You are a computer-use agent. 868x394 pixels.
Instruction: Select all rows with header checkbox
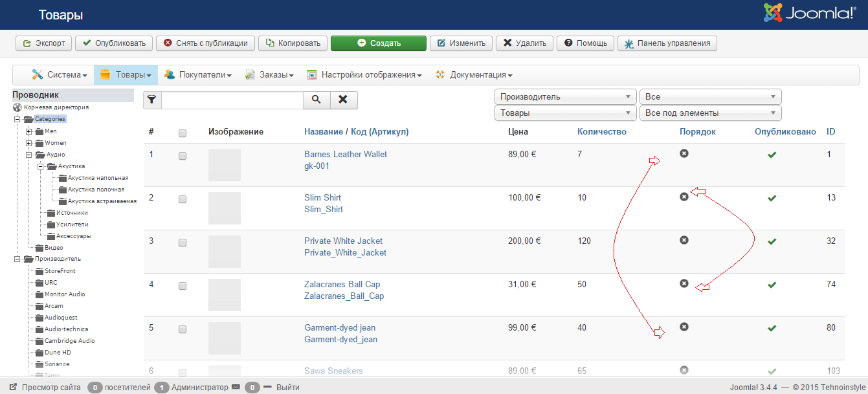[x=183, y=133]
